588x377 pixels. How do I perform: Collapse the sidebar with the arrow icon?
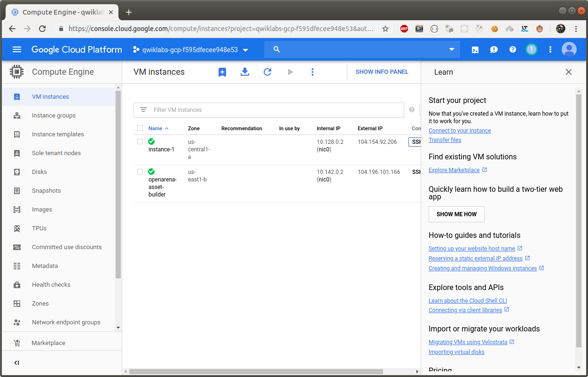16,362
